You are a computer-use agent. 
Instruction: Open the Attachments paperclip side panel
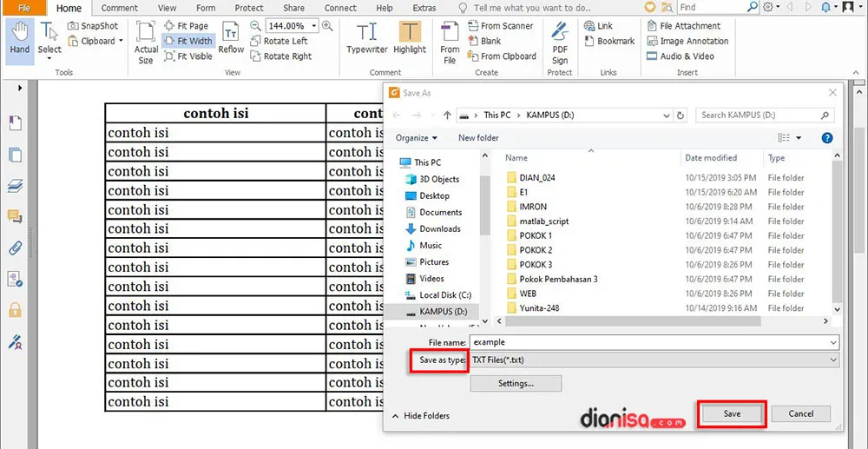coord(15,248)
